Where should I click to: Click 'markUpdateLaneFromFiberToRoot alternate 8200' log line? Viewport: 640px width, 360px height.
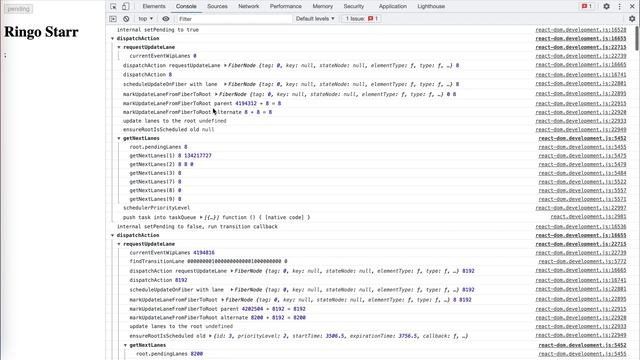[218, 318]
